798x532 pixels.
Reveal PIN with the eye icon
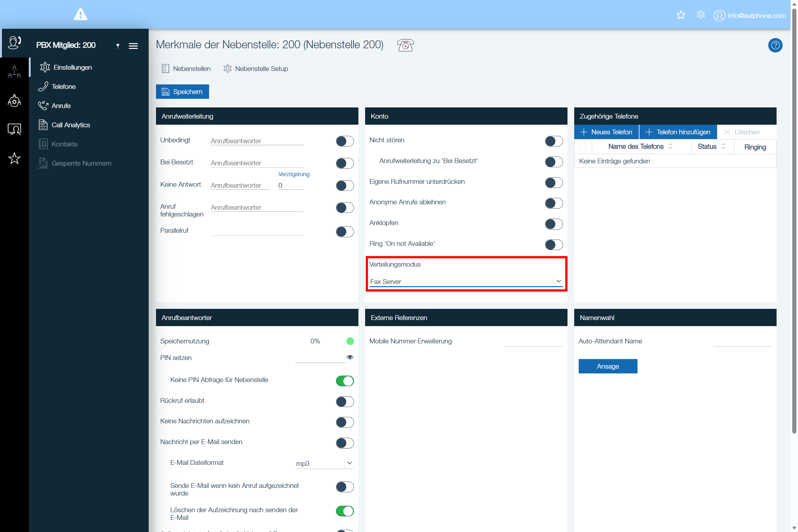pyautogui.click(x=350, y=357)
